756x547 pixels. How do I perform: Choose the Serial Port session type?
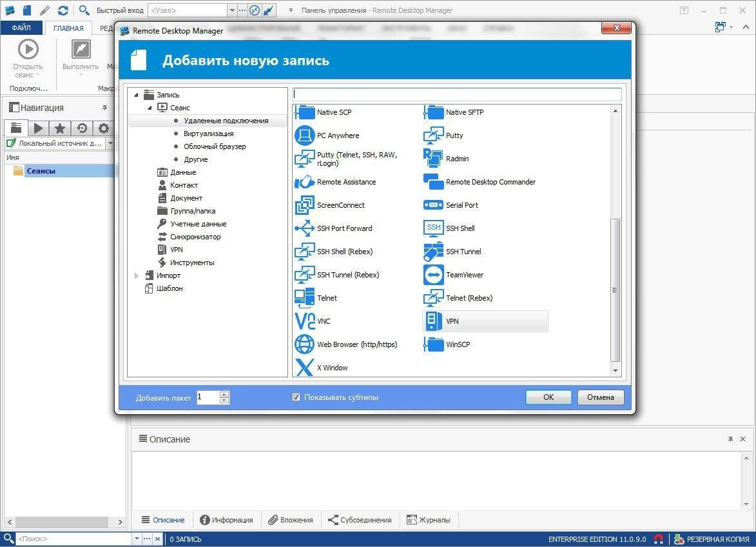tap(451, 205)
